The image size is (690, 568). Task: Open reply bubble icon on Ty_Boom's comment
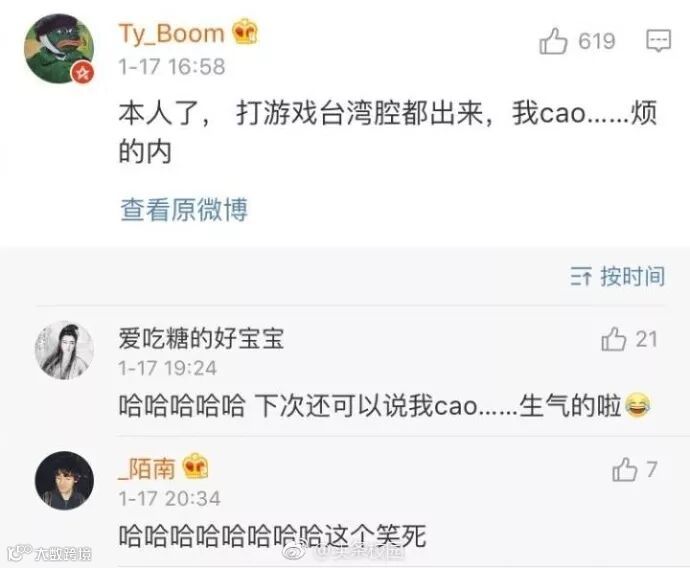[658, 40]
